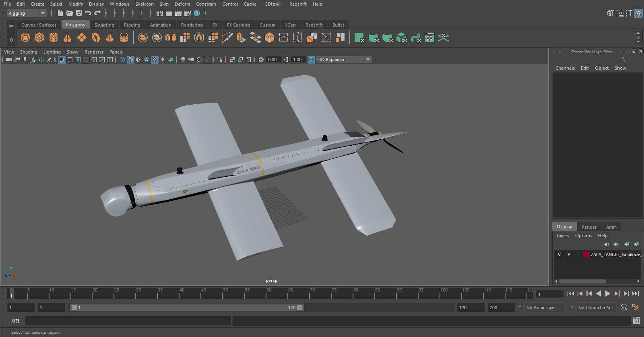644x337 pixels.
Task: Open the Redshift menu in menu bar
Action: (x=298, y=4)
